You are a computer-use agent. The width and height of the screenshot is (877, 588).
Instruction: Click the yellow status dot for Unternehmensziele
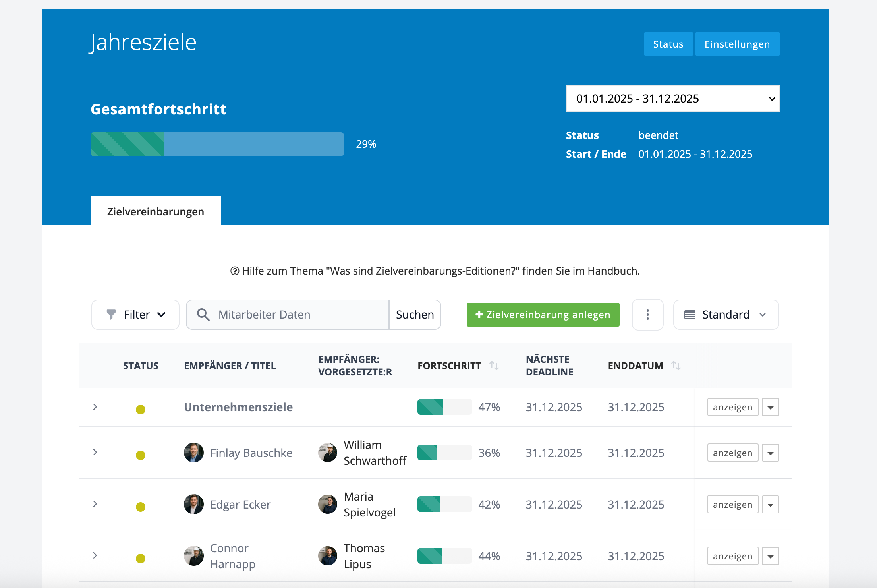[x=141, y=409]
